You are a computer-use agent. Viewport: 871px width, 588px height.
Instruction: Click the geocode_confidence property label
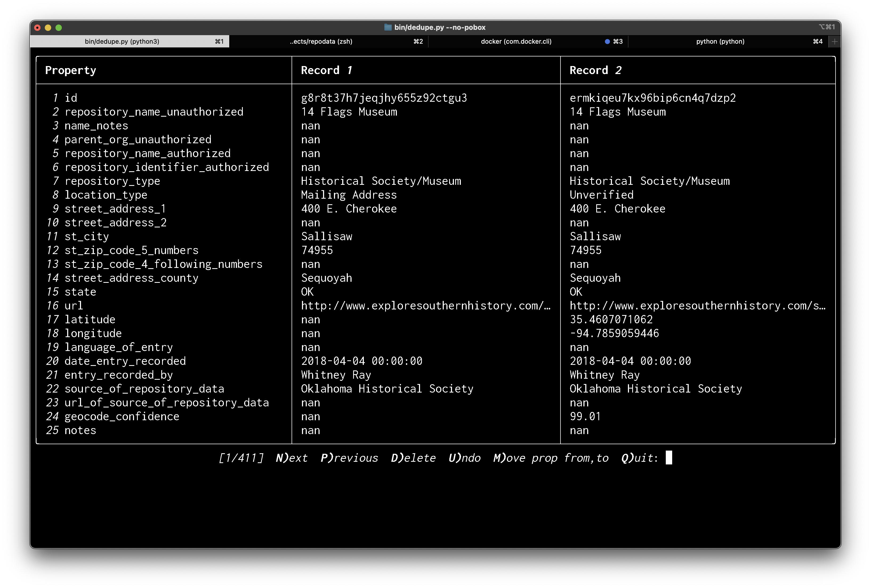pyautogui.click(x=122, y=417)
